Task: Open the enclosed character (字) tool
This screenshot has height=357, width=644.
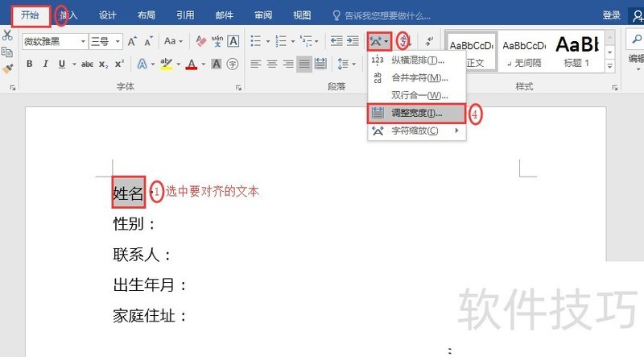Action: tap(233, 64)
